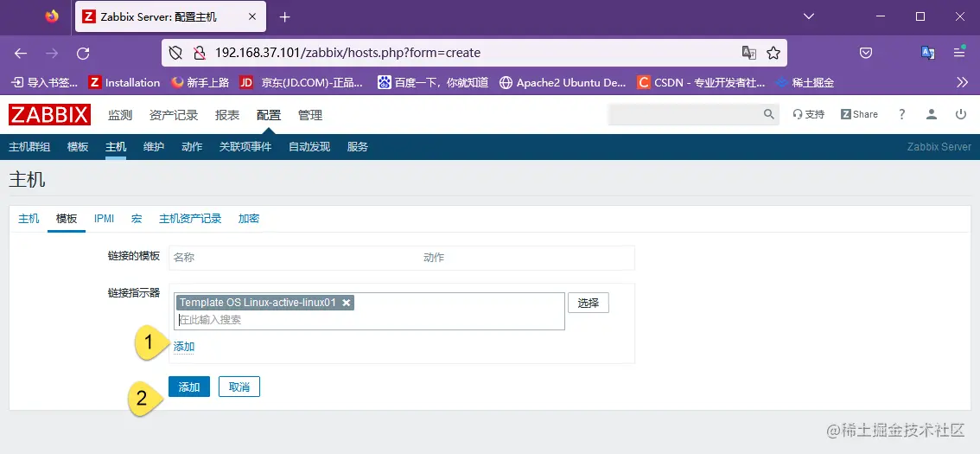Screen dimensions: 980x454
Task: Click the 选择 button
Action: point(589,304)
